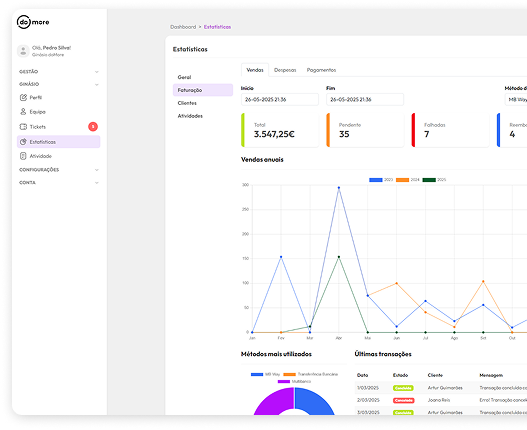Viewport: 527px width, 430px height.
Task: Switch to the Pagamentos tab
Action: click(321, 70)
